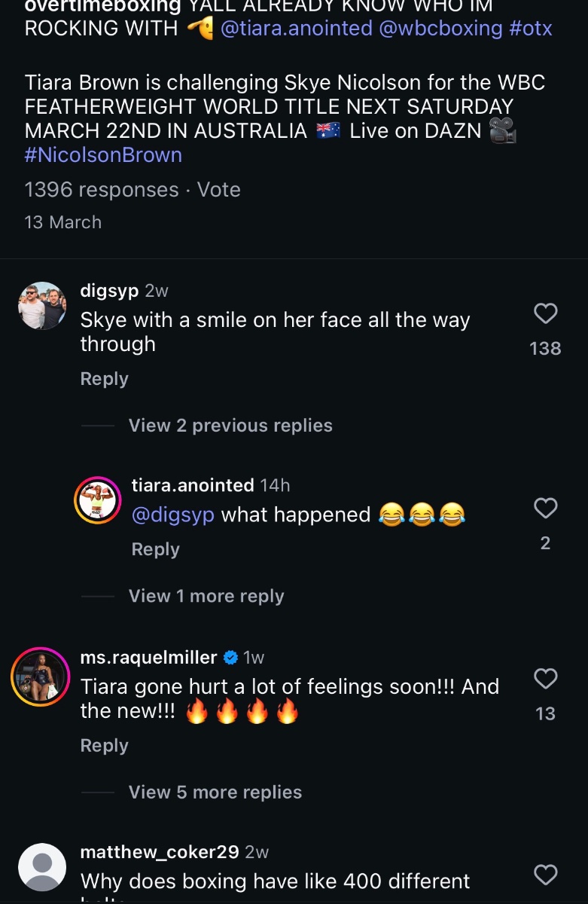Open the #otx hashtag
This screenshot has height=904, width=588.
click(531, 29)
